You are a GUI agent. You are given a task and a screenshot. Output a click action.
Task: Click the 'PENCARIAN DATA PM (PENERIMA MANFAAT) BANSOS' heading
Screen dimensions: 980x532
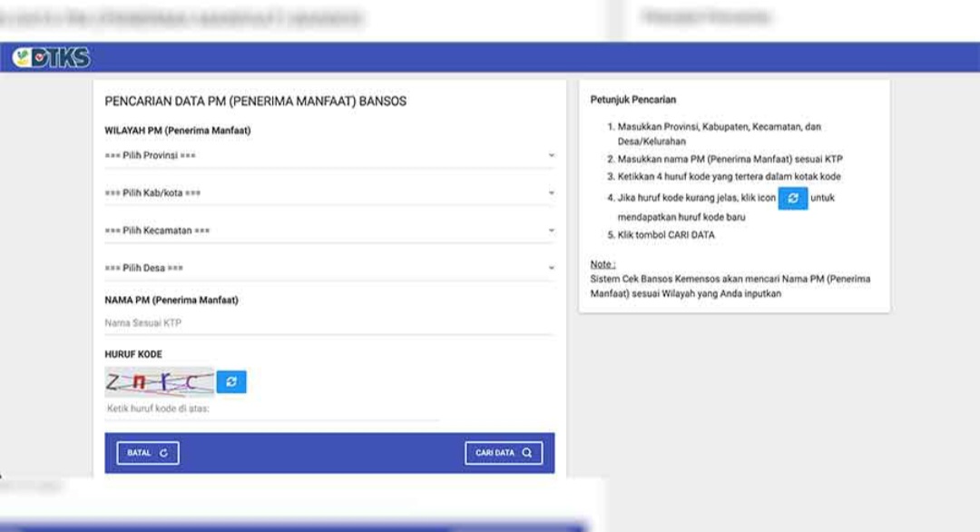(255, 102)
